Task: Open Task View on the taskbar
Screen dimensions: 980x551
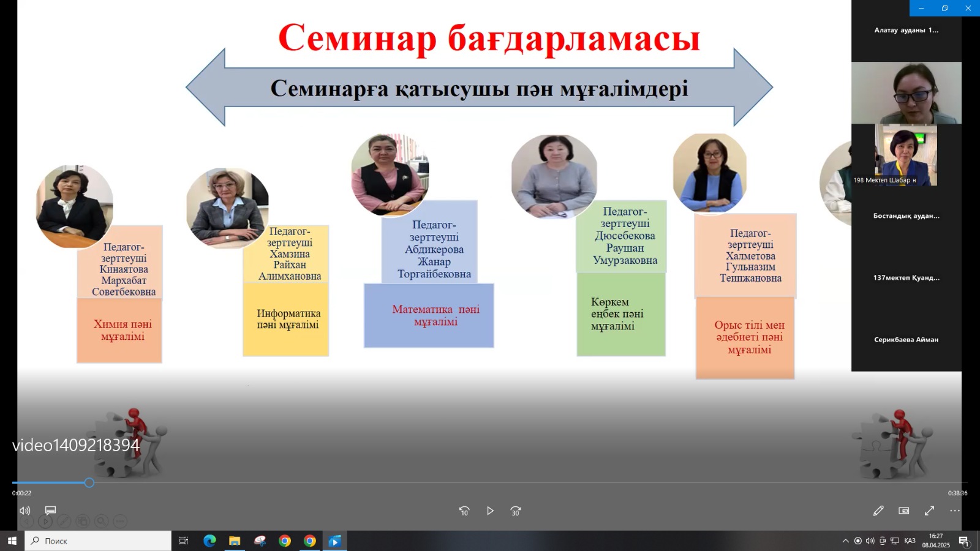Action: [183, 541]
